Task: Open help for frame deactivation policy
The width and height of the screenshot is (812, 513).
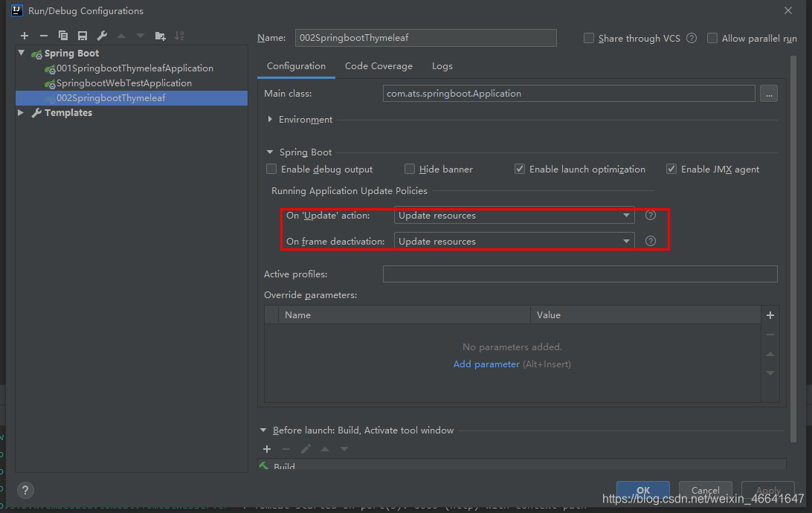Action: coord(651,241)
